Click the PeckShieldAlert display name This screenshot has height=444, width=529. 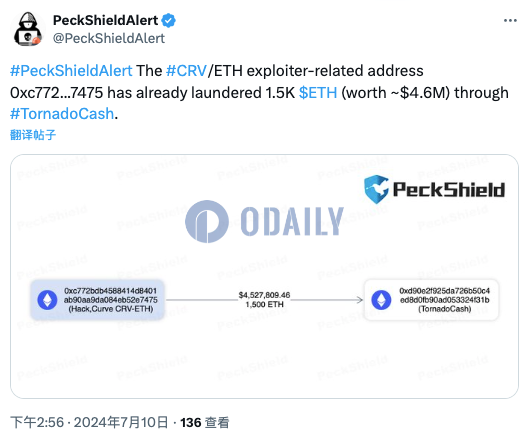click(105, 20)
